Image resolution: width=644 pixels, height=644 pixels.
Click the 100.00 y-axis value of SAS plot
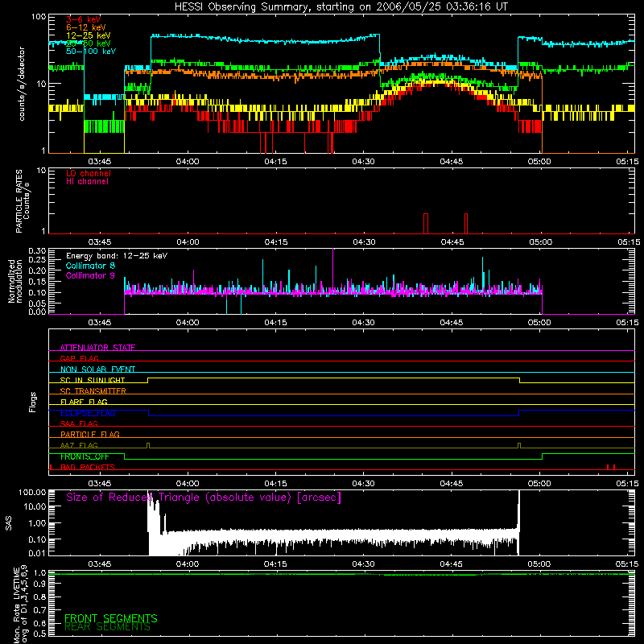[x=32, y=492]
